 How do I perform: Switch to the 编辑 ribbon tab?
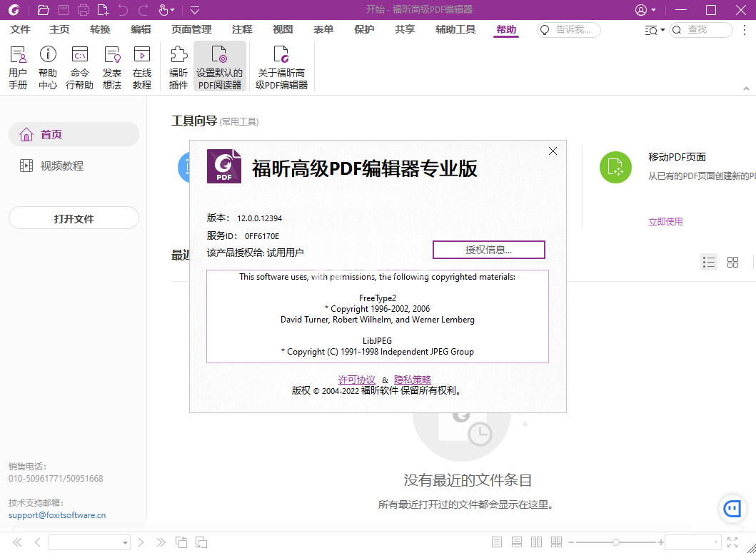coord(141,30)
